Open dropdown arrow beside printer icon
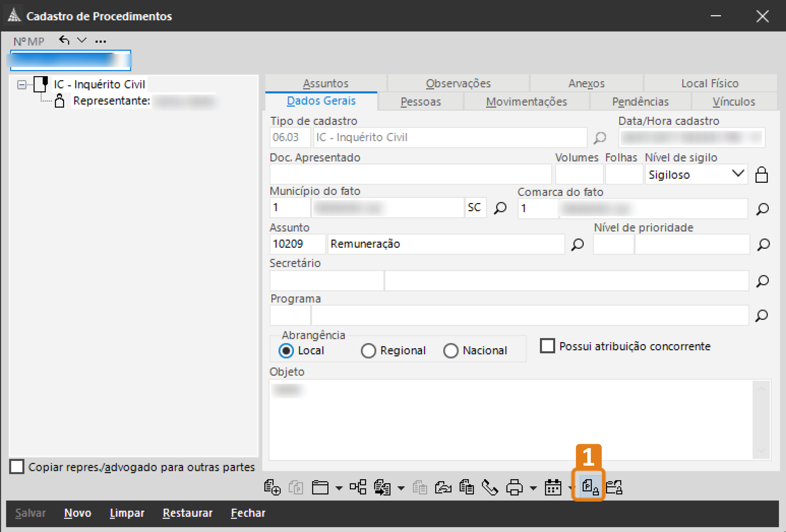 (533, 488)
